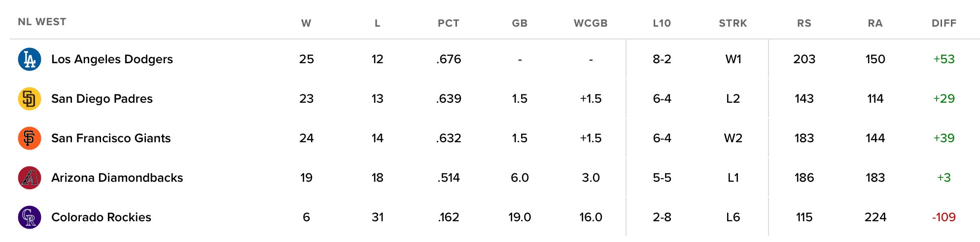This screenshot has height=242, width=980.
Task: Sort by the STRK column header
Action: point(733,23)
